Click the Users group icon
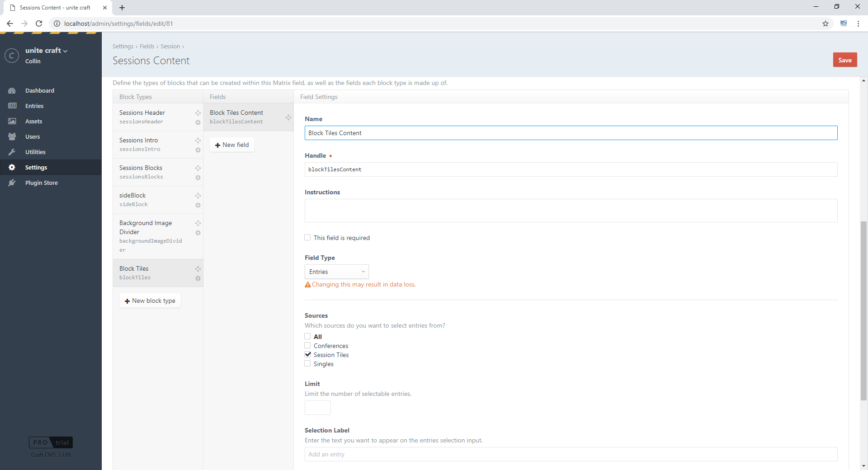This screenshot has width=868, height=470. pyautogui.click(x=12, y=136)
